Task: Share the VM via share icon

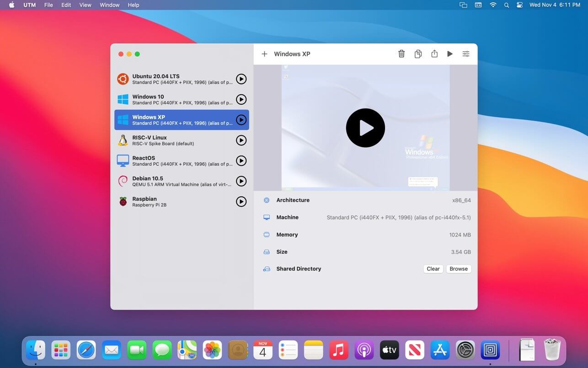Action: click(x=434, y=54)
